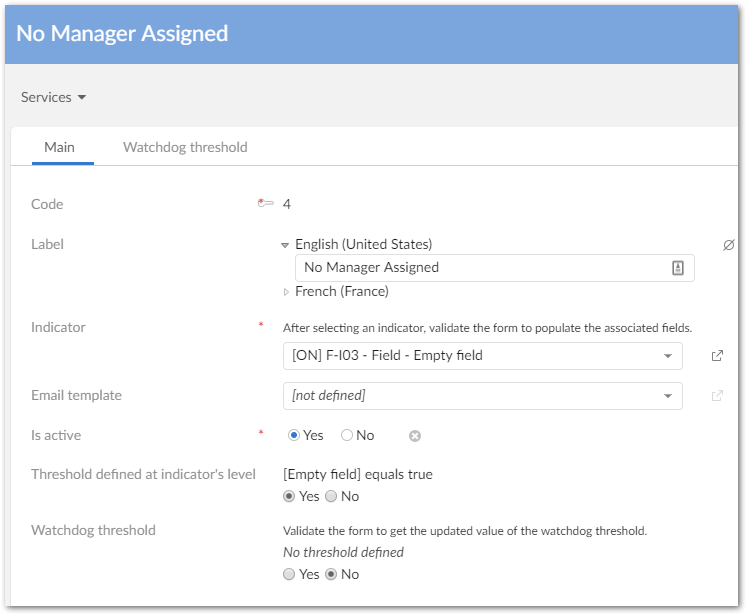747x615 pixels.
Task: Click the key icon beside Code
Action: [265, 203]
